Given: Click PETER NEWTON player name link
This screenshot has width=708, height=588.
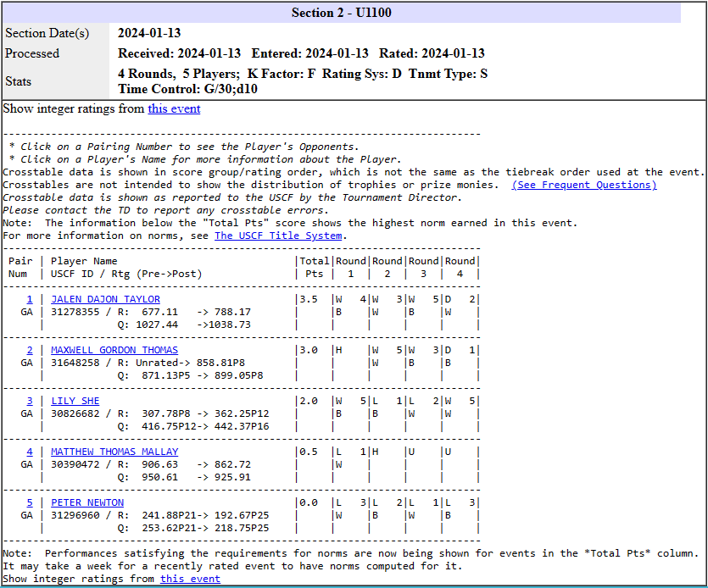Looking at the screenshot, I should click(86, 502).
